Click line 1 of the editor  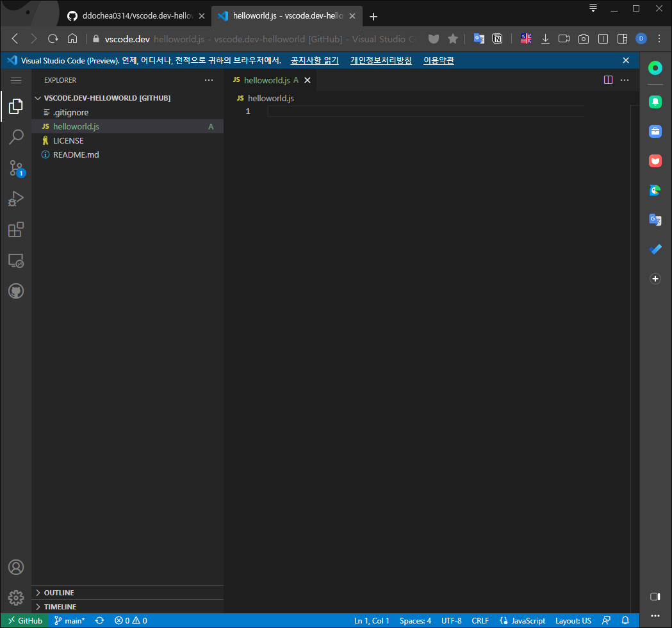coord(425,112)
